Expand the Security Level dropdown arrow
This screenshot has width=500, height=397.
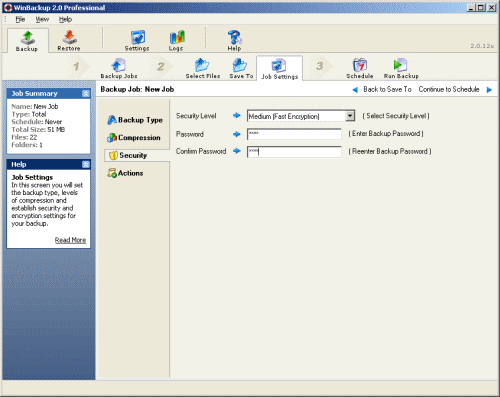[350, 116]
